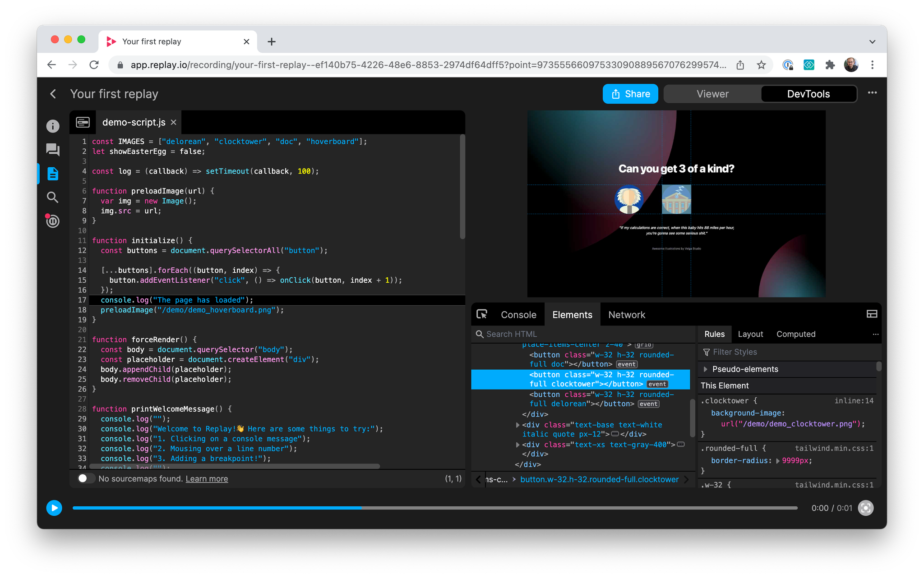Viewport: 924px width, 578px height.
Task: Click the back arrow beside 'Your first replay'
Action: (x=53, y=94)
